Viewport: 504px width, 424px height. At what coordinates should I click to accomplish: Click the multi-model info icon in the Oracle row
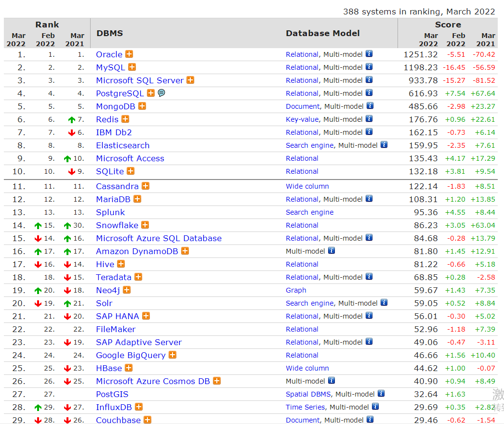369,54
